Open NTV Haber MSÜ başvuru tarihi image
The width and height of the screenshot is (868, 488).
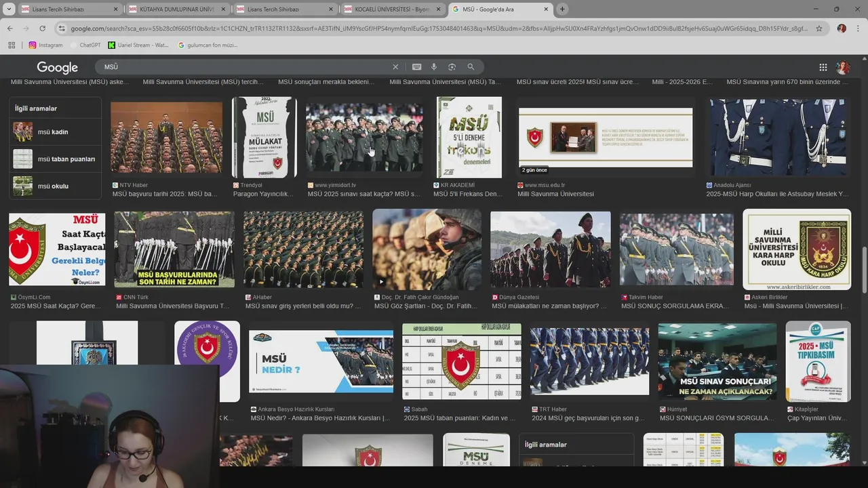coord(166,138)
